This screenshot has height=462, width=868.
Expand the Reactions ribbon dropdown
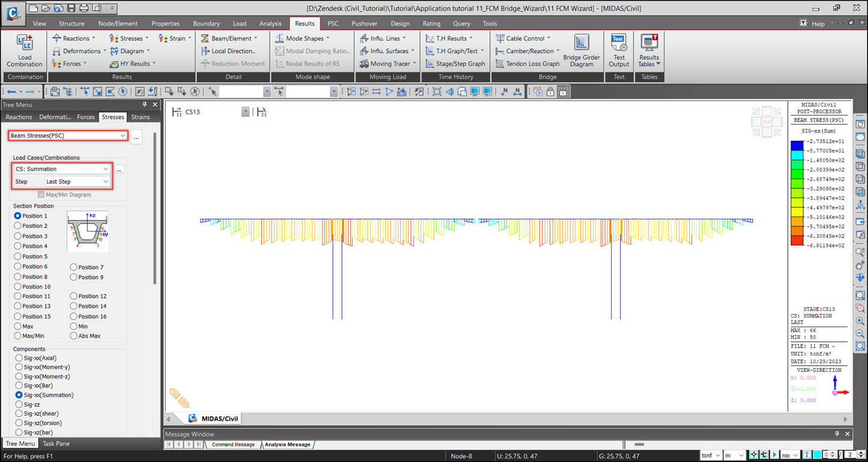(x=94, y=38)
